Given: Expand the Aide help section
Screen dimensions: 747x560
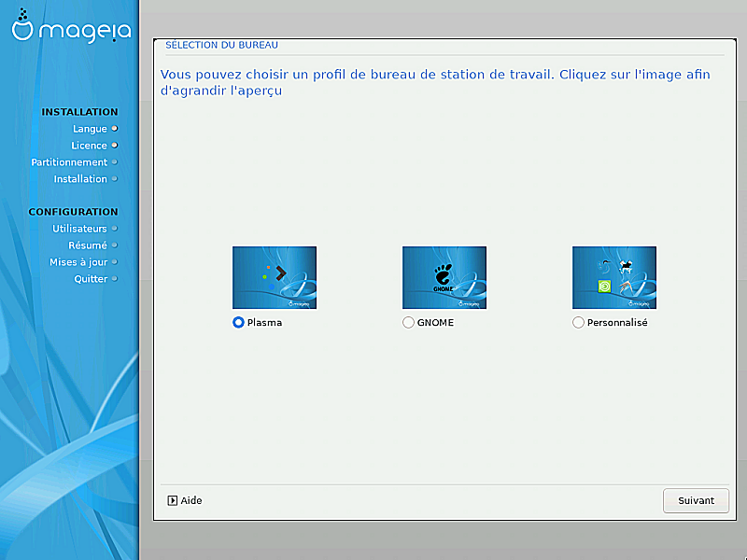Looking at the screenshot, I should (184, 501).
